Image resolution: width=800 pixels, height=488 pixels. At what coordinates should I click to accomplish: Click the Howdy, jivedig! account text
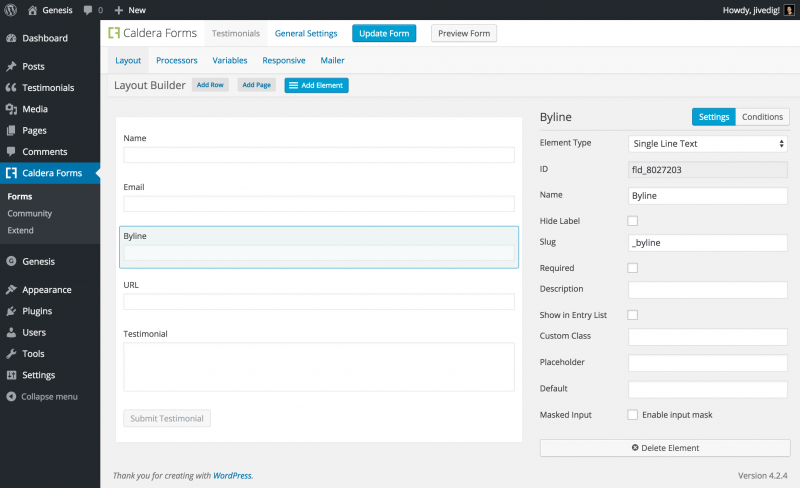(751, 10)
